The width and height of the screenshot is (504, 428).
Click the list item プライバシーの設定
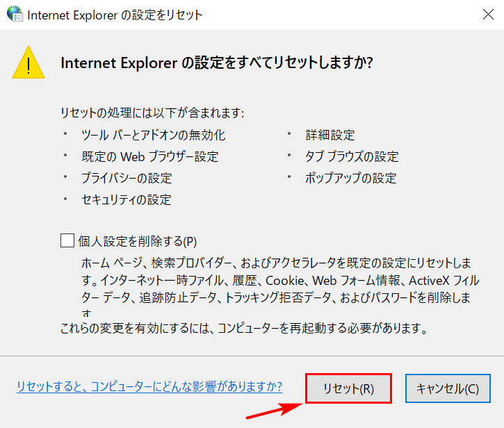tap(127, 178)
